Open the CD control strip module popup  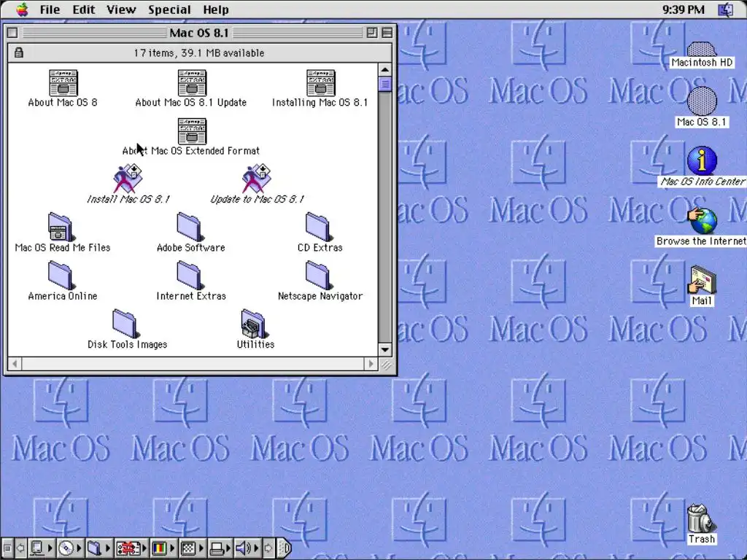pyautogui.click(x=70, y=548)
